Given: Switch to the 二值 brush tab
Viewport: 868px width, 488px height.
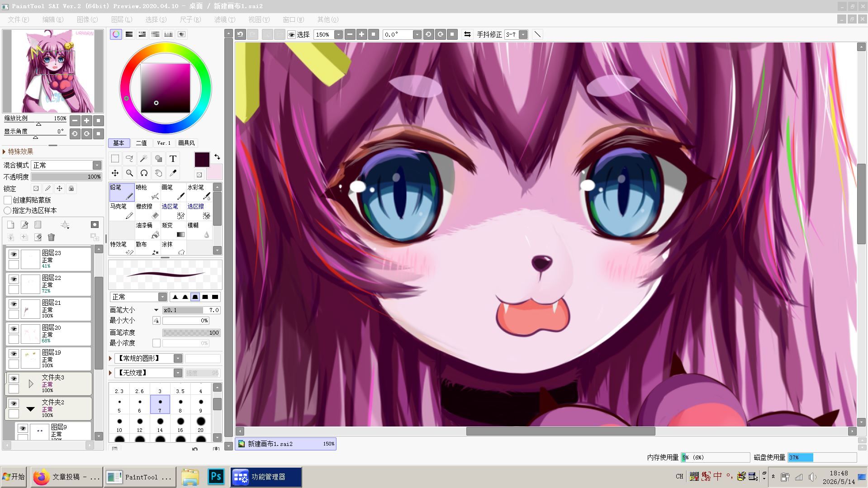Looking at the screenshot, I should coord(142,143).
